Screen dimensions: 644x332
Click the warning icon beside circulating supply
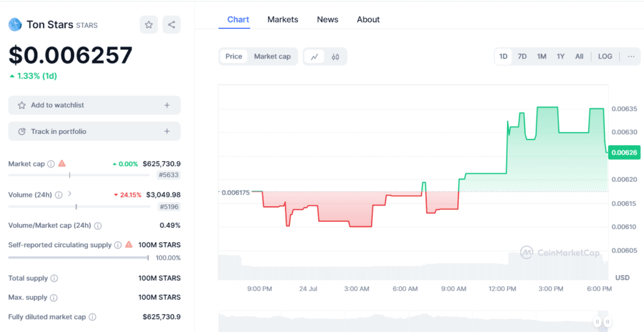(129, 245)
